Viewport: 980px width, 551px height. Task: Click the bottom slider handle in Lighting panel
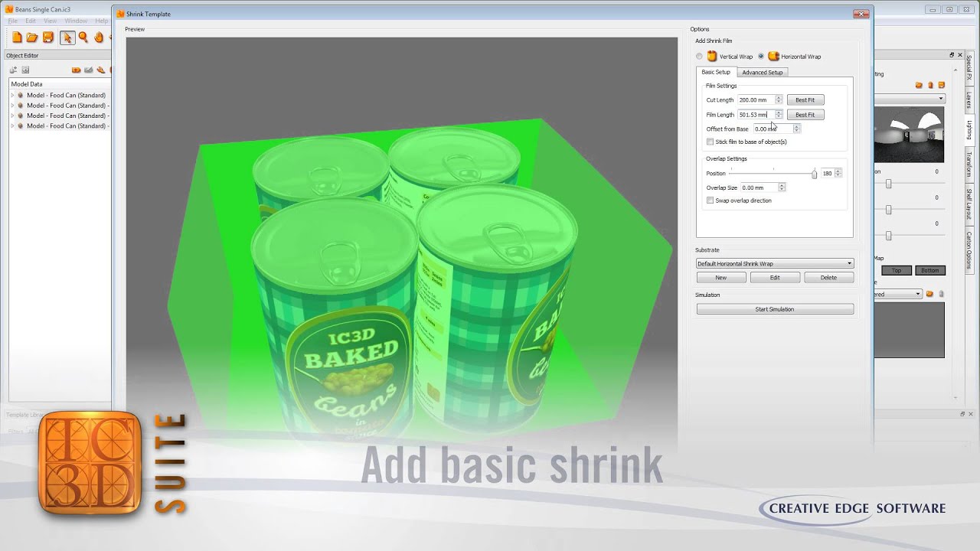(x=888, y=236)
